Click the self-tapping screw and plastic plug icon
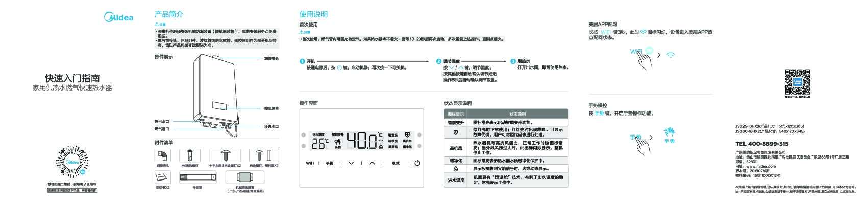 (x=264, y=155)
